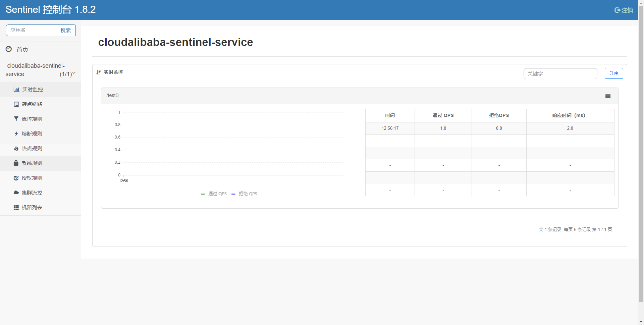Click the 搜索 button

66,30
